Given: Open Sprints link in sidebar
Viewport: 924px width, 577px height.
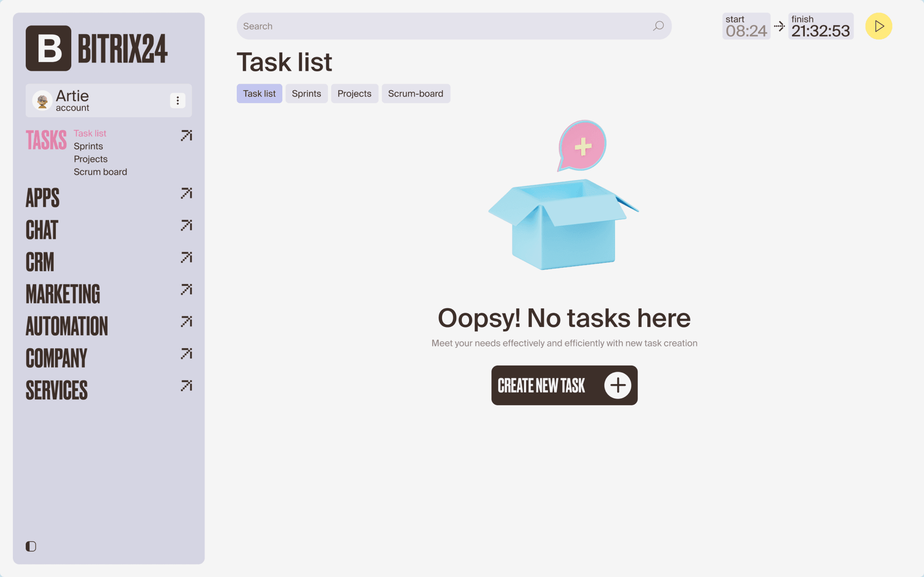Looking at the screenshot, I should pyautogui.click(x=88, y=146).
